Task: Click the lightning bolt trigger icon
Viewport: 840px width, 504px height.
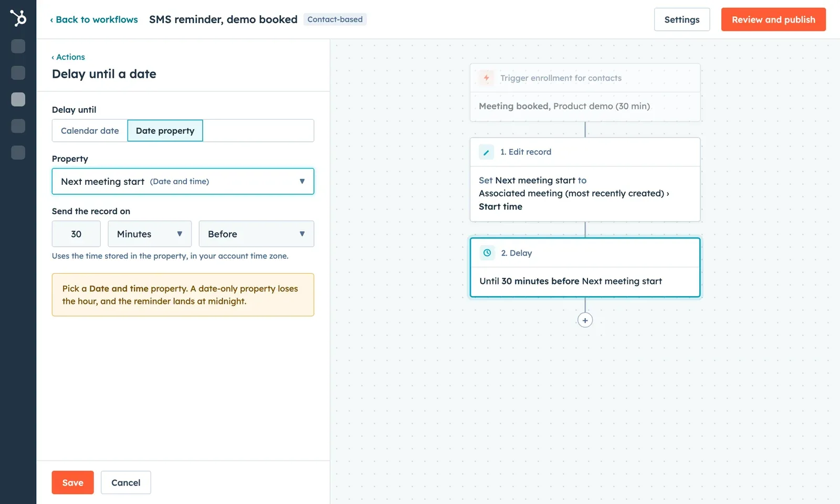Action: (487, 78)
